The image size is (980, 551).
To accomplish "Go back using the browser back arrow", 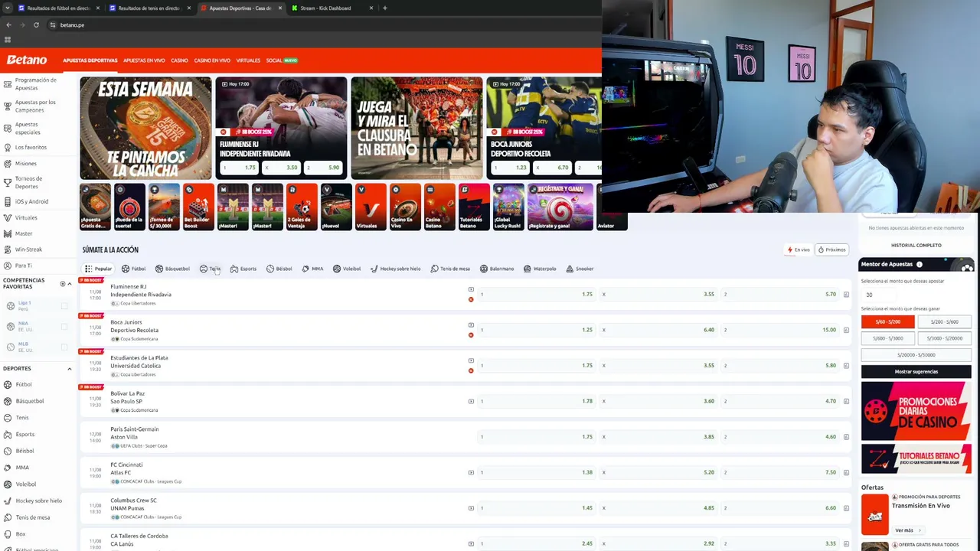I will (x=8, y=24).
